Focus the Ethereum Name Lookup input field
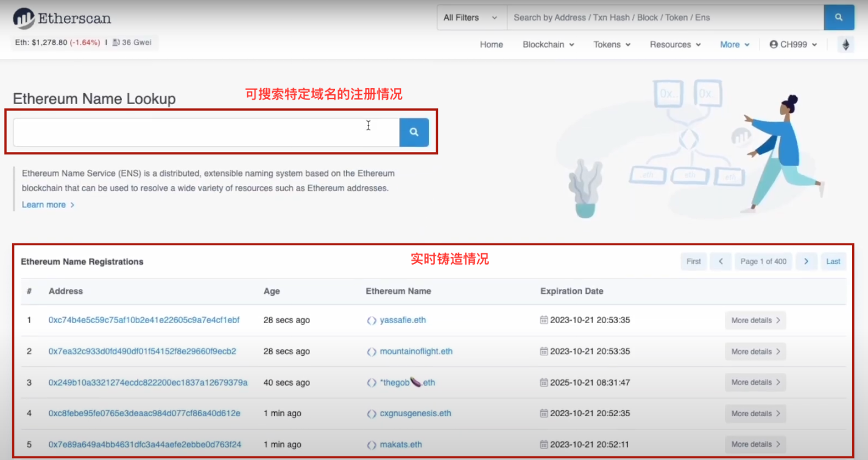Image resolution: width=868 pixels, height=460 pixels. click(x=206, y=132)
